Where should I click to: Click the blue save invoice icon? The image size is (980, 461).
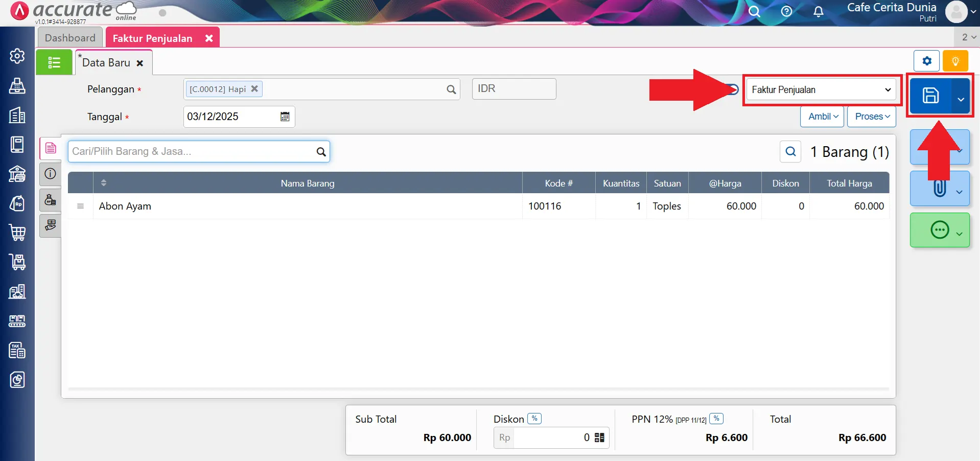pos(930,96)
